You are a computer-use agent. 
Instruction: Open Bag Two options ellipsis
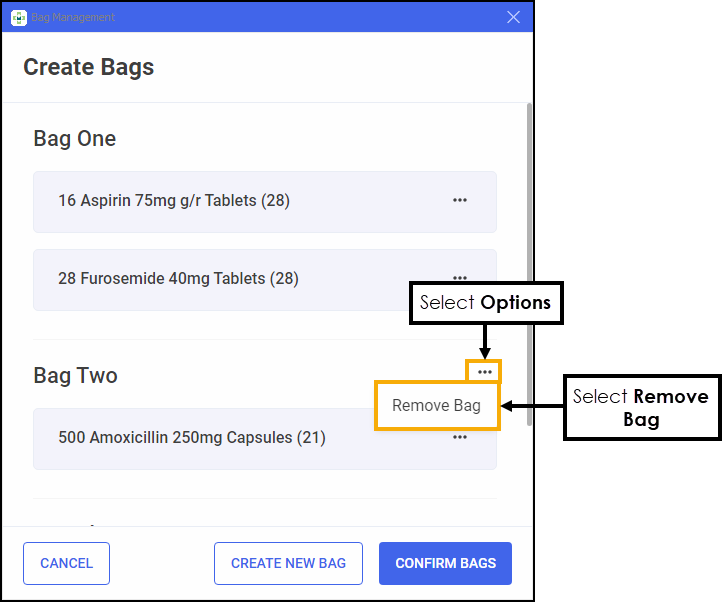click(x=485, y=372)
